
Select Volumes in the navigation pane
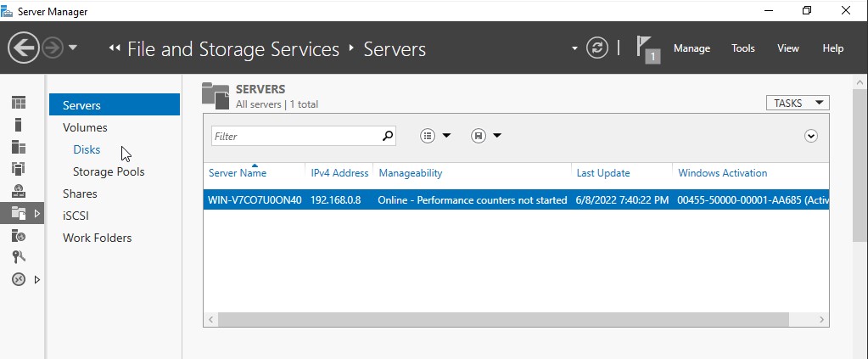click(x=85, y=127)
